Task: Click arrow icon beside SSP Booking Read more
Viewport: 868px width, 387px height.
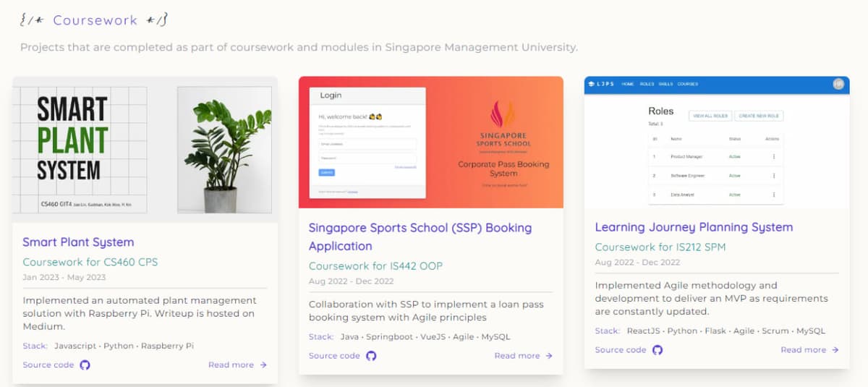Action: point(549,356)
